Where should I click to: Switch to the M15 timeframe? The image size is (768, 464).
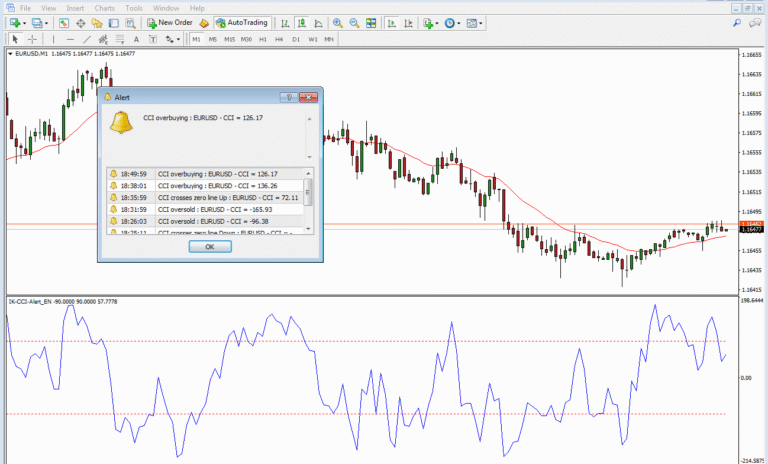(229, 39)
